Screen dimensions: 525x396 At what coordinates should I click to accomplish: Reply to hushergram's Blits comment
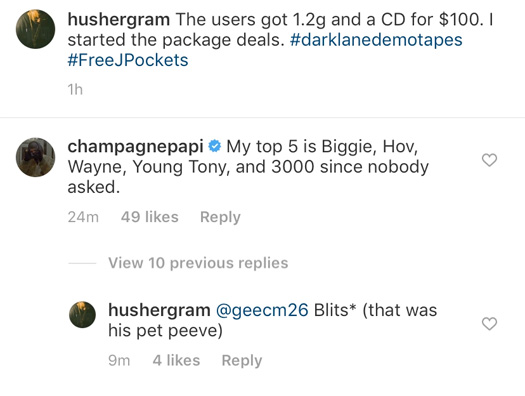(x=242, y=361)
